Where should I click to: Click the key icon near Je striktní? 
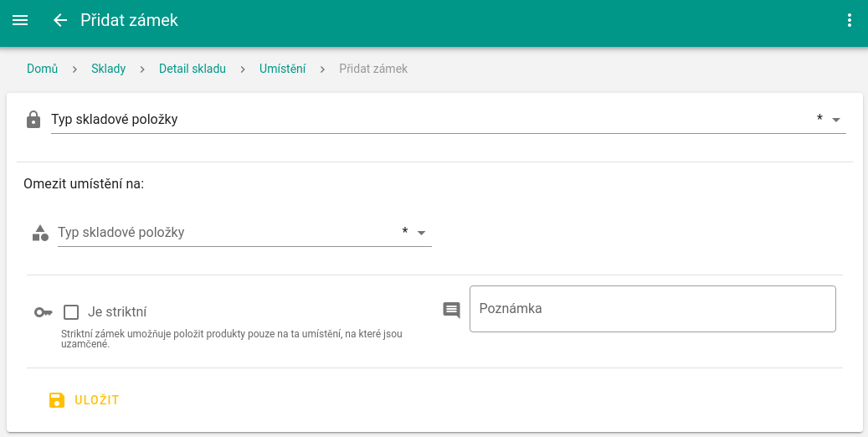(x=43, y=312)
